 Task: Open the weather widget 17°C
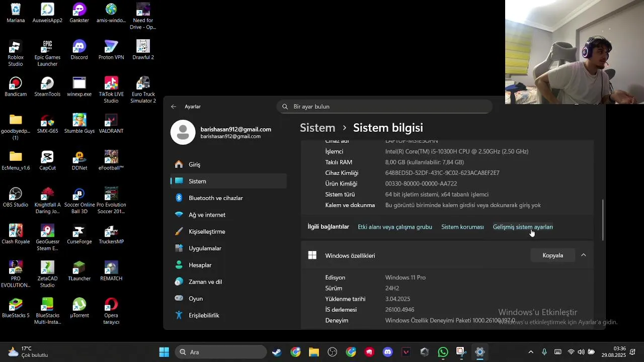click(x=28, y=352)
